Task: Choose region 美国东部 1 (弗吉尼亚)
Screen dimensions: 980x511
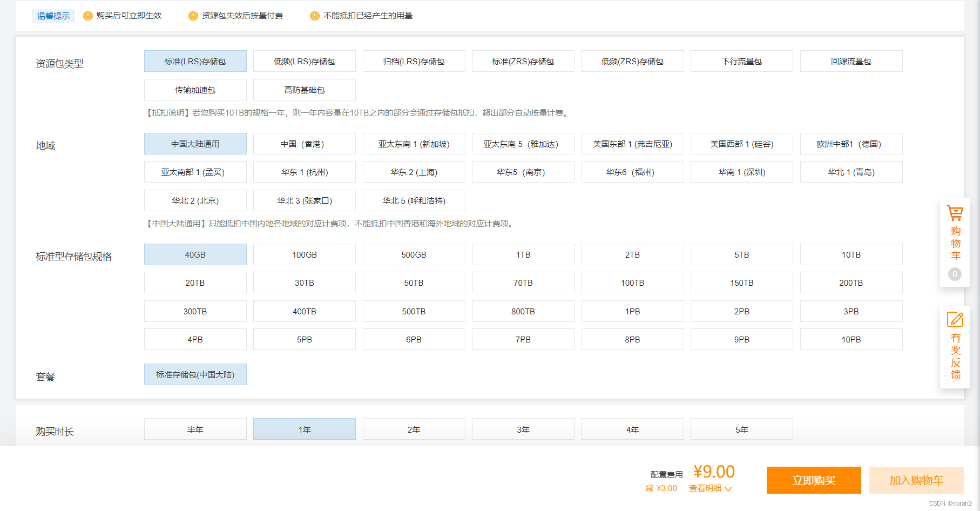Action: click(x=633, y=144)
